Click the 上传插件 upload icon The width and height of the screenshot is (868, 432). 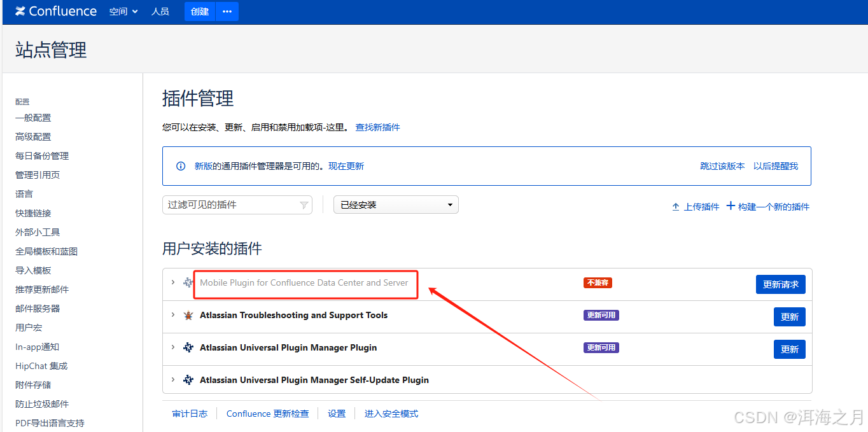pyautogui.click(x=676, y=207)
